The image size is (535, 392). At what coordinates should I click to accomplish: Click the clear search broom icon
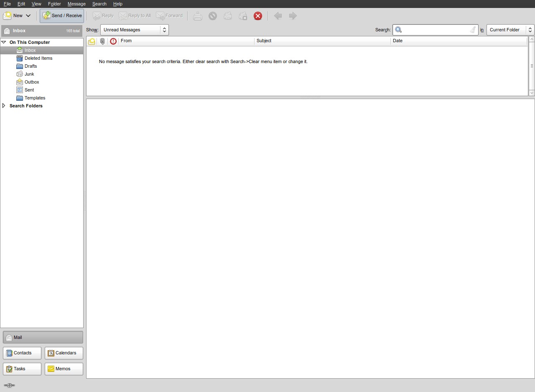tap(473, 30)
